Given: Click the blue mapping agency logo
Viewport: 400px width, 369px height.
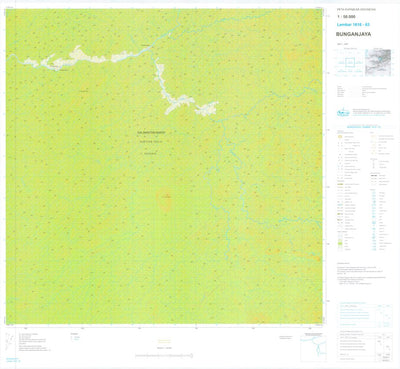Looking at the screenshot, I should 343,112.
